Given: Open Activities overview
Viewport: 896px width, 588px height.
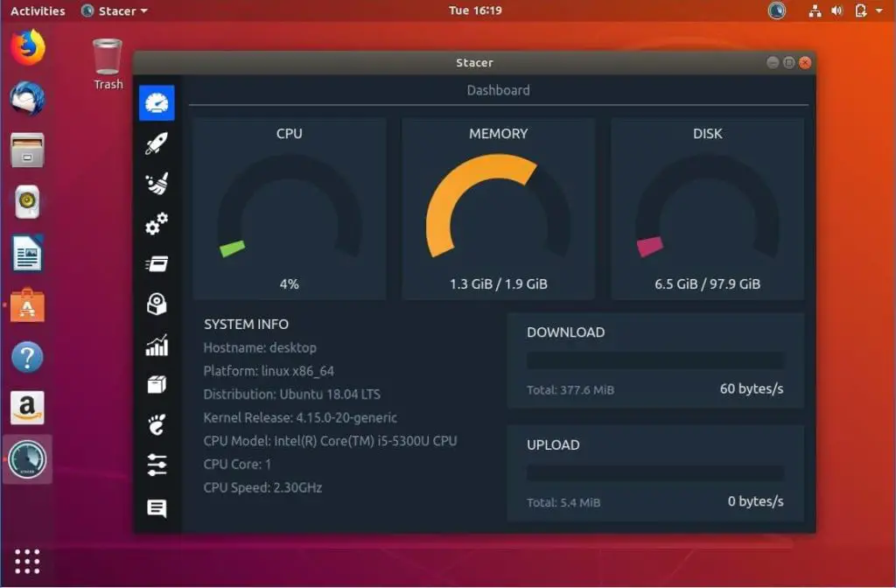Looking at the screenshot, I should [x=38, y=10].
